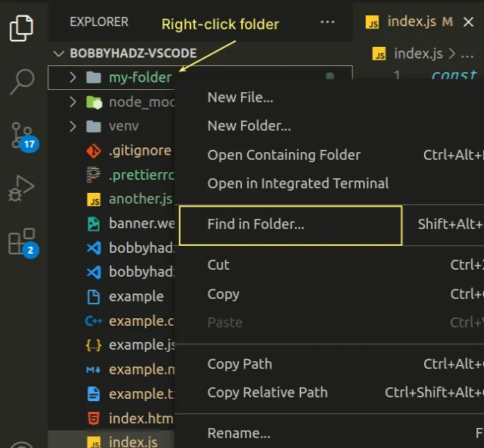Click the JS icon on index.js tab

[373, 22]
